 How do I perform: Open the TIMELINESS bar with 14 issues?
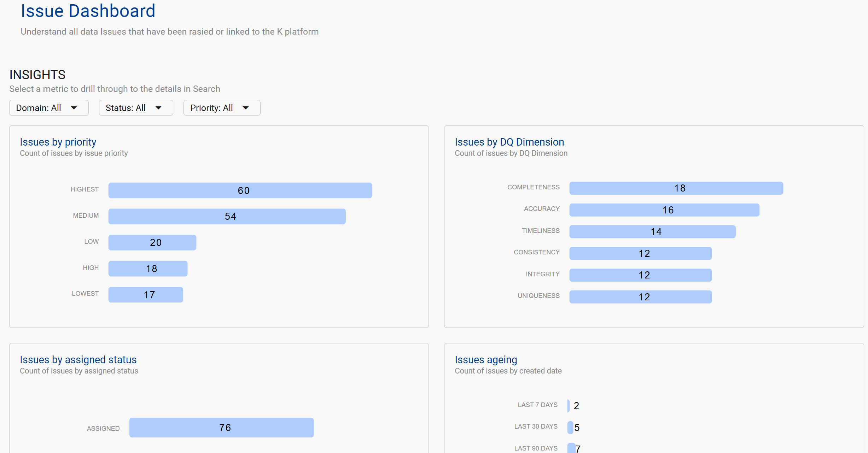tap(652, 231)
